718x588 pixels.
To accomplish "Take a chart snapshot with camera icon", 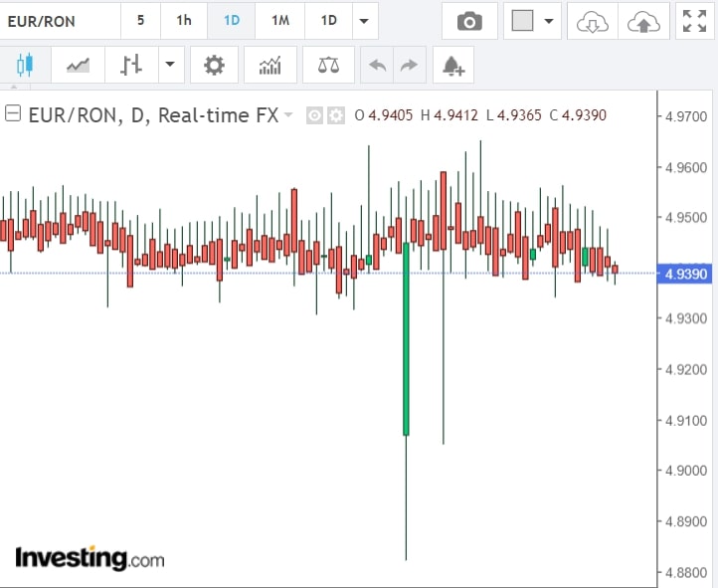I will [469, 21].
